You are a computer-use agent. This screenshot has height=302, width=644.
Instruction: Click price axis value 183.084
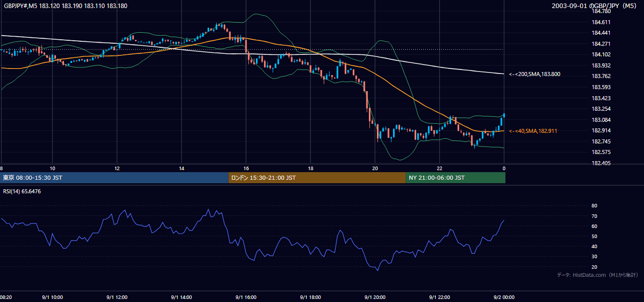[x=601, y=120]
